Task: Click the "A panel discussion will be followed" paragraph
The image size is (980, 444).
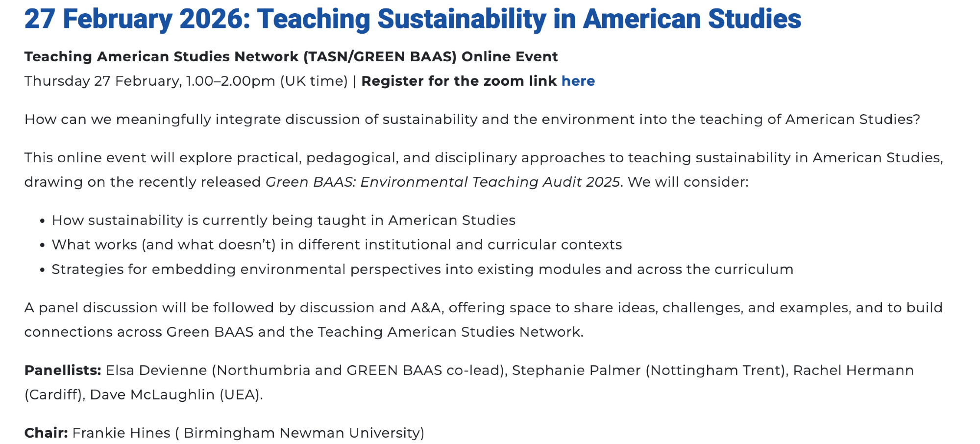Action: pyautogui.click(x=483, y=308)
